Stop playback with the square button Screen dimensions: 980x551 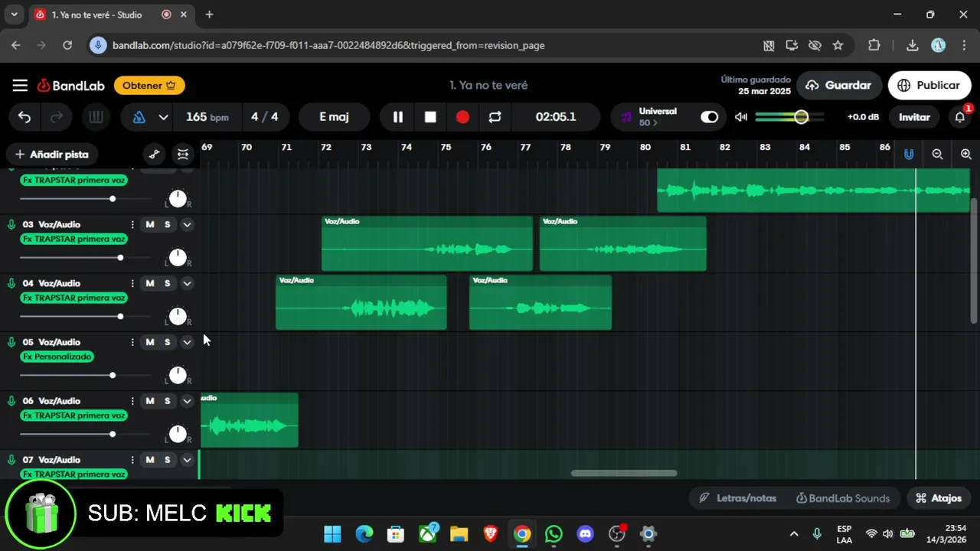click(430, 117)
